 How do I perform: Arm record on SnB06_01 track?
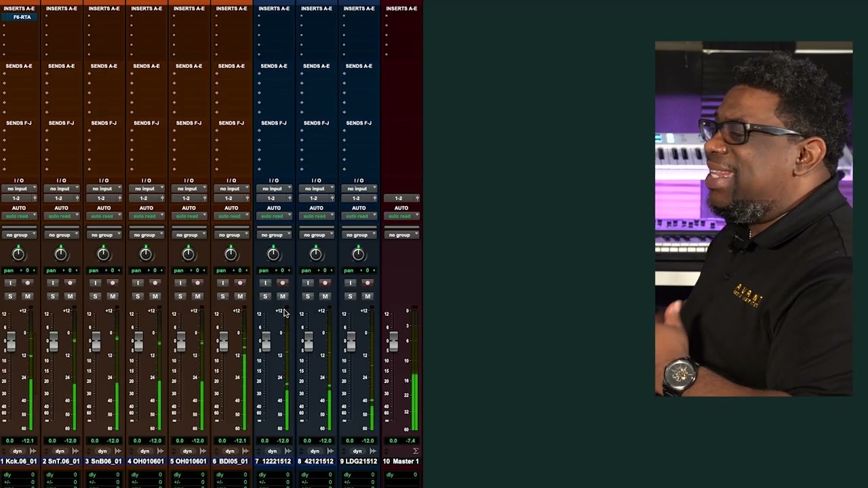[113, 283]
